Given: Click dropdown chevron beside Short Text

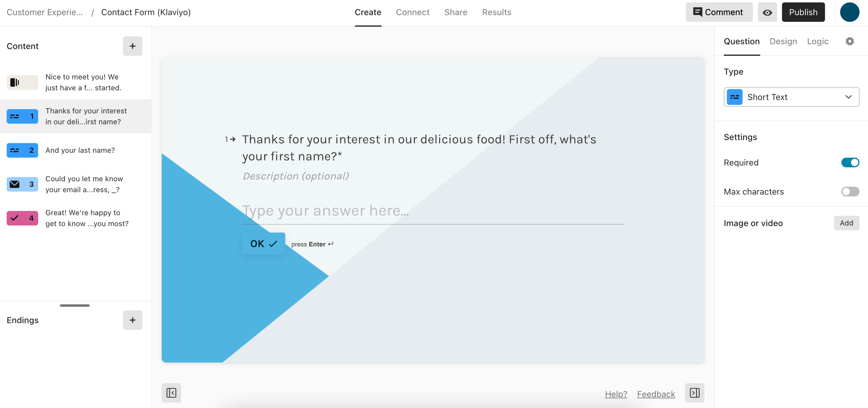Looking at the screenshot, I should point(848,97).
